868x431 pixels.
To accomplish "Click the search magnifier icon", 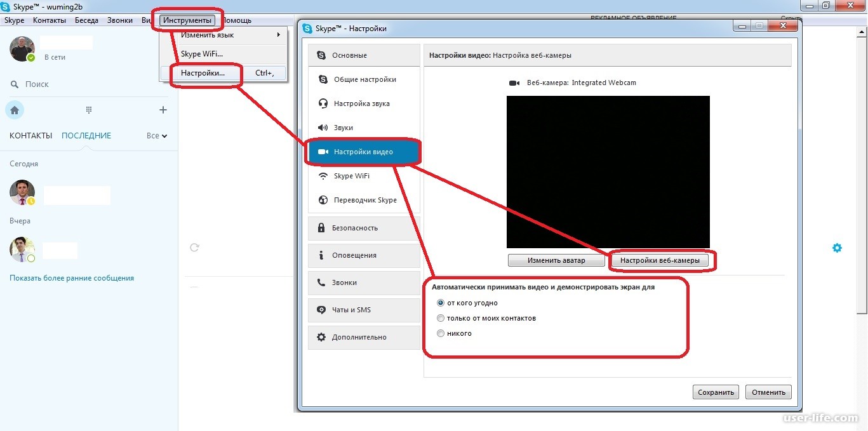I will click(x=15, y=84).
